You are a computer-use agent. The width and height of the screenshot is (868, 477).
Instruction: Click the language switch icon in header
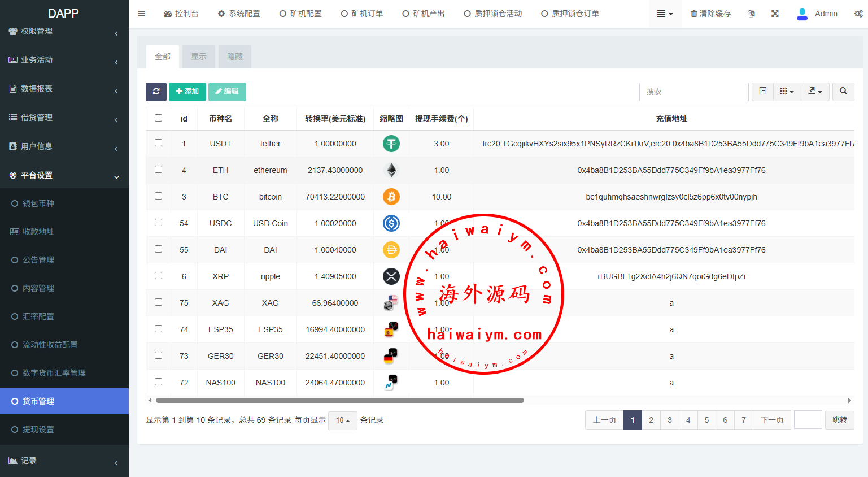[751, 14]
